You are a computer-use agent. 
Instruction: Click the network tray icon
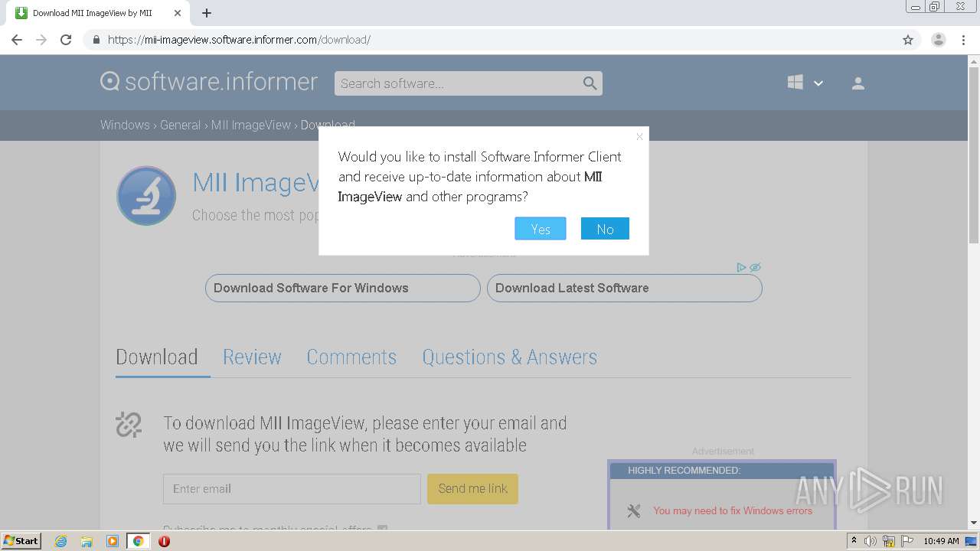[x=889, y=541]
